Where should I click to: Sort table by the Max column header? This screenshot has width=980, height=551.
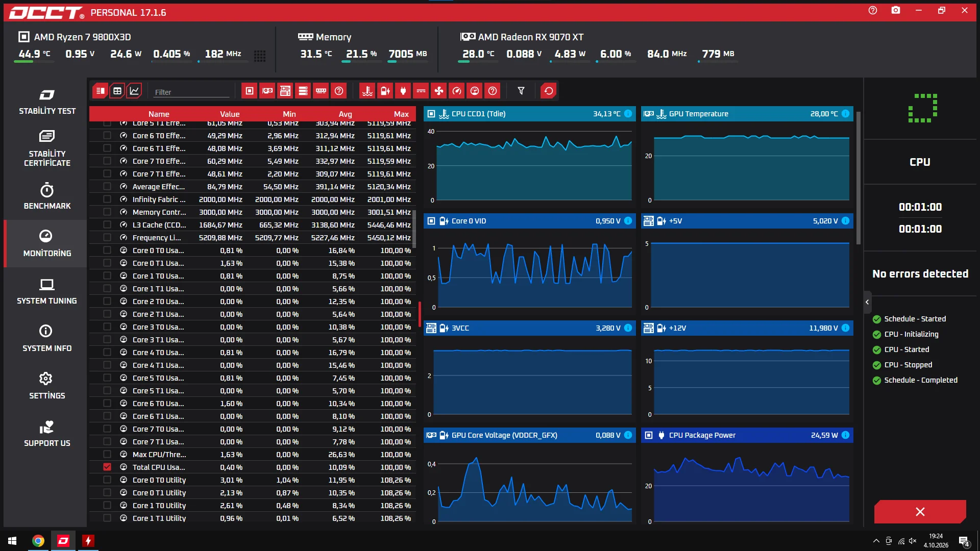(401, 114)
